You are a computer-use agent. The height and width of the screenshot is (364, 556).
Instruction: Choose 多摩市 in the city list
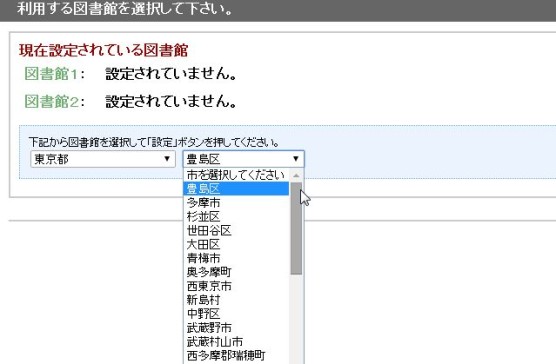coord(236,203)
